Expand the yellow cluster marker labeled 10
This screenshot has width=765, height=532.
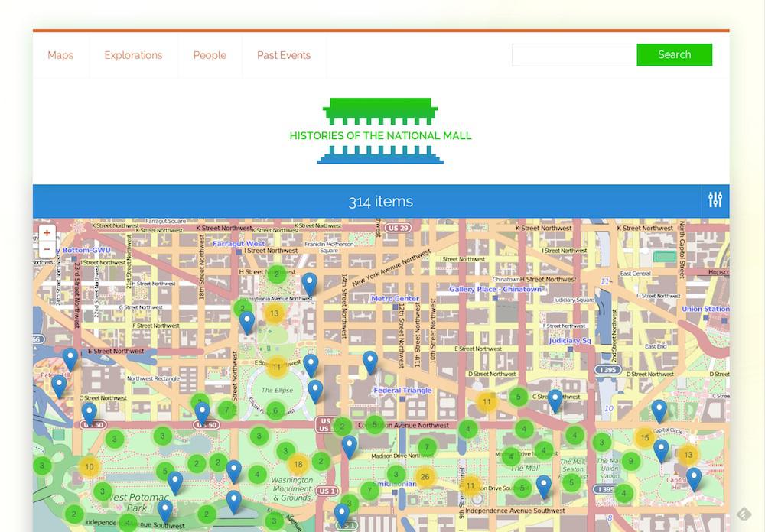point(90,467)
